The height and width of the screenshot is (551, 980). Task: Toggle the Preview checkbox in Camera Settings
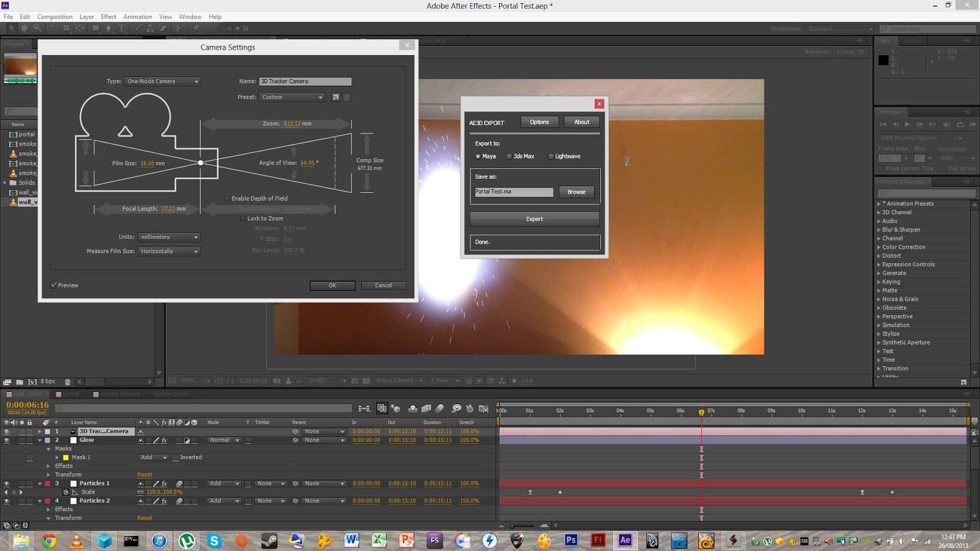[54, 285]
